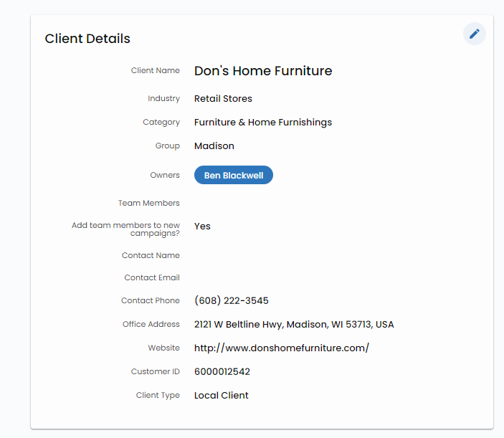Select the office address on W Beltline Hwy
This screenshot has width=504, height=438.
click(x=294, y=325)
